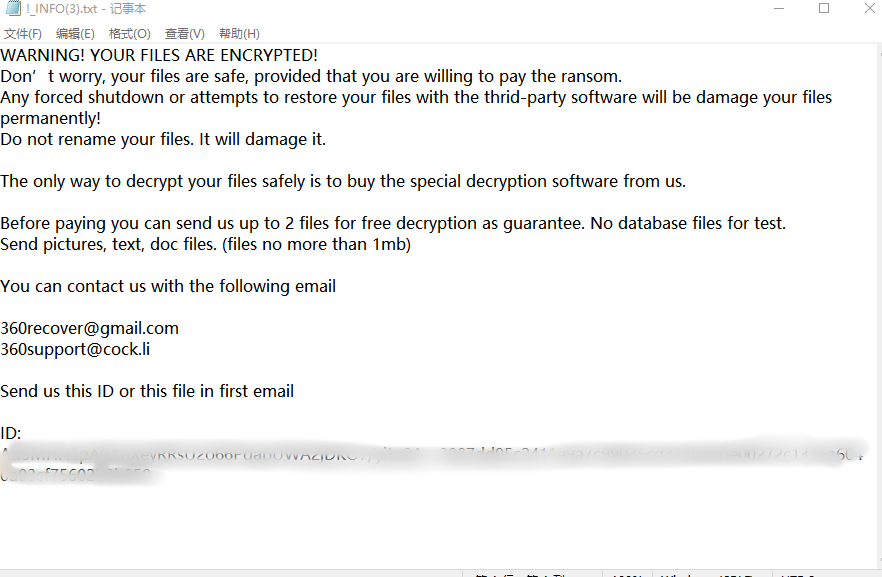The width and height of the screenshot is (882, 577).
Task: Open the 帮助(H) menu
Action: pyautogui.click(x=239, y=34)
